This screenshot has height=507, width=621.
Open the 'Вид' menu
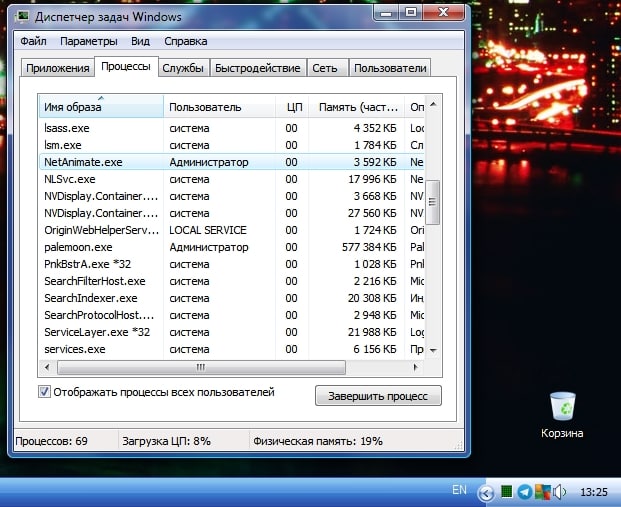[x=140, y=41]
